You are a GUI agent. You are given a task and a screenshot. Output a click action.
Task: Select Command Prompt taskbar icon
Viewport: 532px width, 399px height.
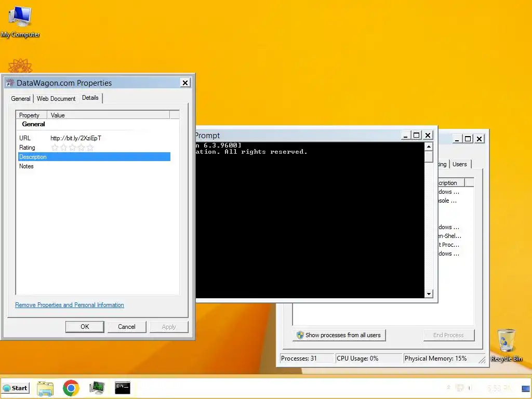123,388
